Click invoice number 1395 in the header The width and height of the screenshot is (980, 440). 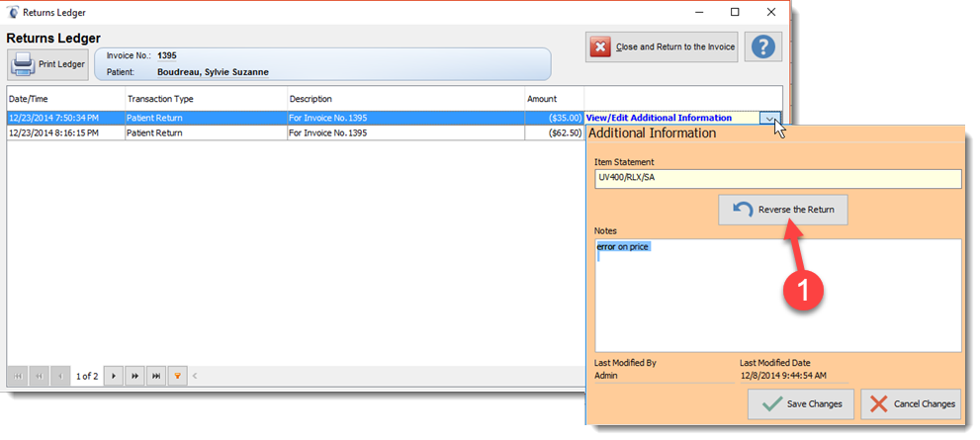click(x=167, y=55)
